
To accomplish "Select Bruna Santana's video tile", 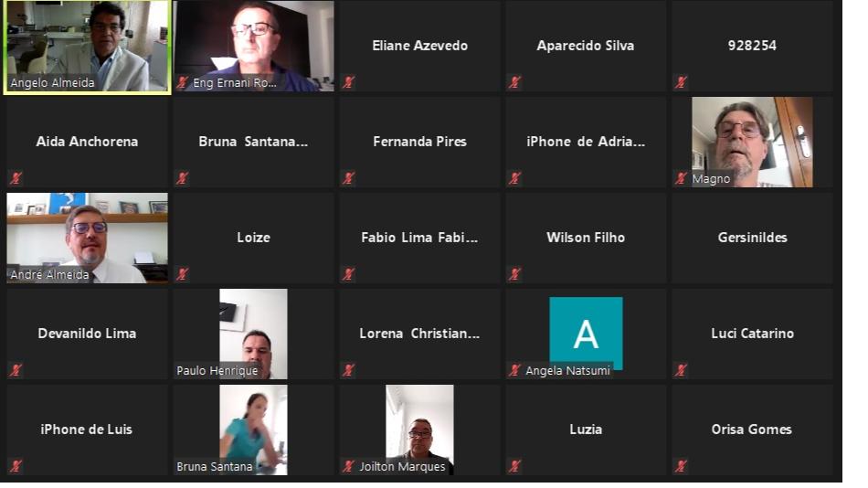I will pos(253,430).
